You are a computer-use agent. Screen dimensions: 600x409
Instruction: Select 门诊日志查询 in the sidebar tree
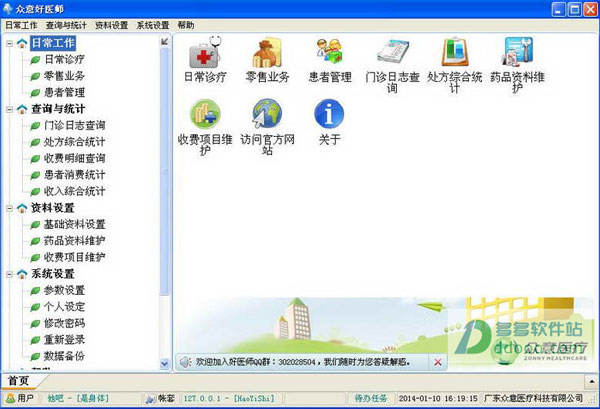point(75,125)
